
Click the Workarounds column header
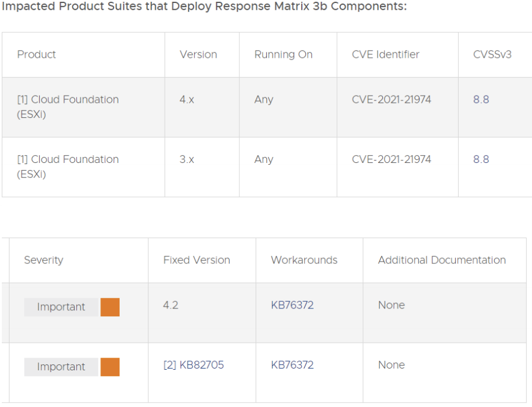304,260
